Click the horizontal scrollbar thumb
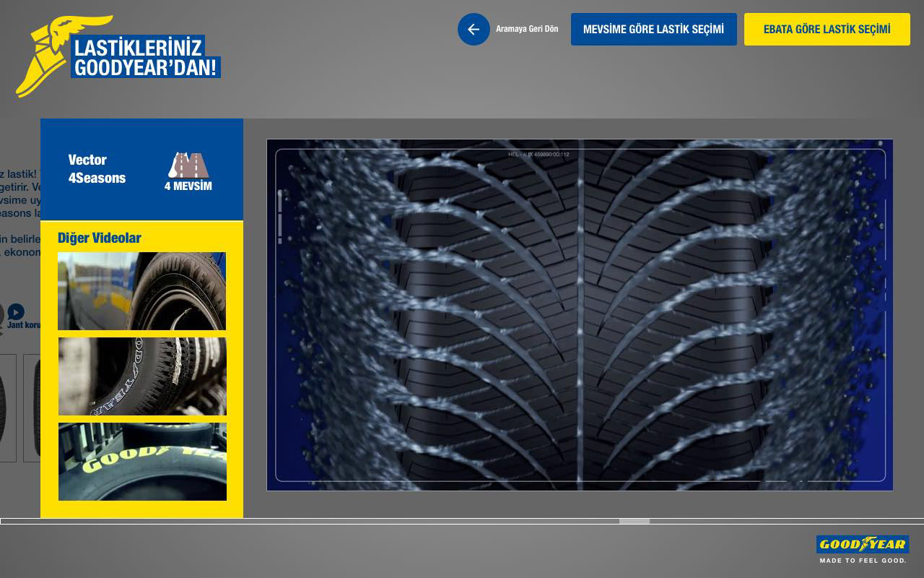This screenshot has width=924, height=578. point(635,521)
